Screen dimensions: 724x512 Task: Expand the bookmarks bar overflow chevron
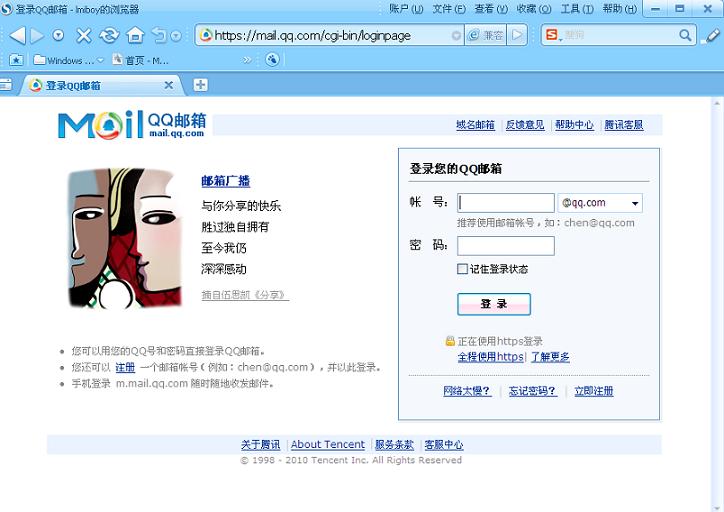click(247, 60)
